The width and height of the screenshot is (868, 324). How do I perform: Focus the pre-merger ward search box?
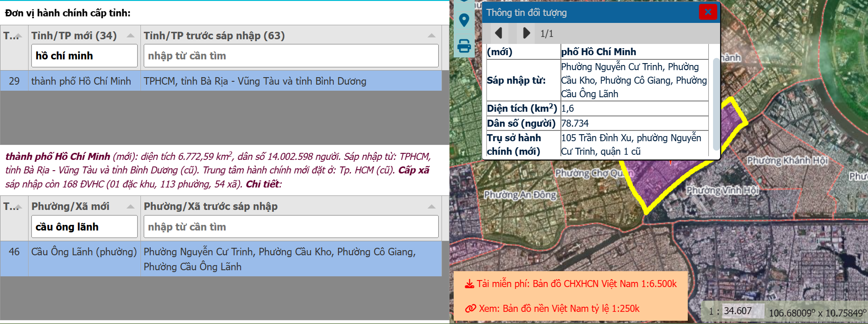click(291, 227)
